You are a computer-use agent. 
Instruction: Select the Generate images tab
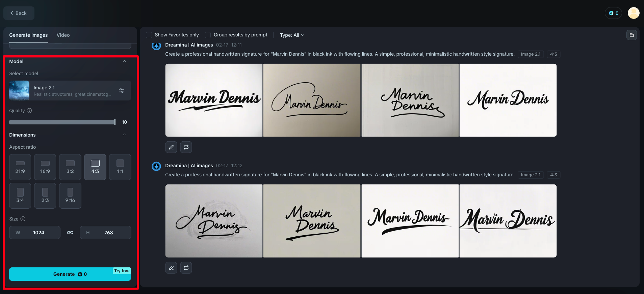(x=28, y=35)
